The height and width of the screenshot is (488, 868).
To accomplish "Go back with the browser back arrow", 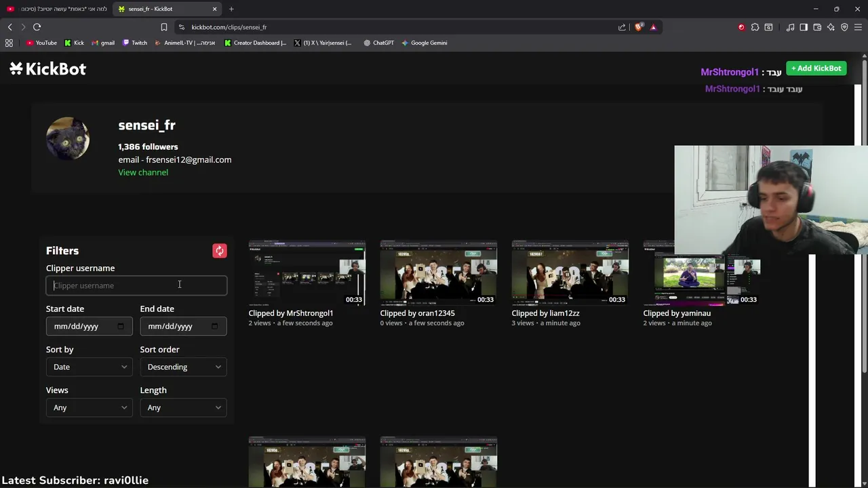I will [x=10, y=27].
